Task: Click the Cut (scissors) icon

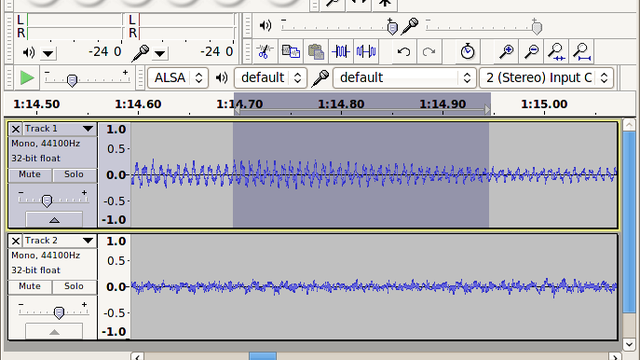Action: 265,52
